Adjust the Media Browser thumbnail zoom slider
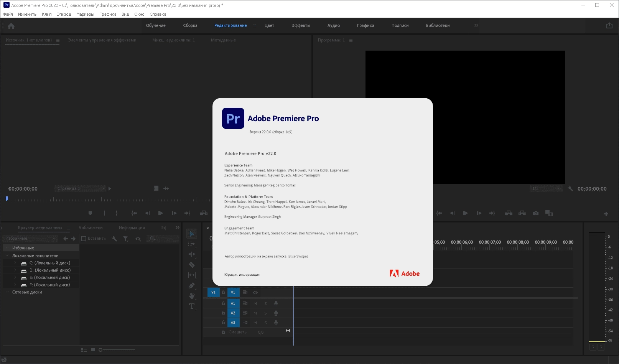 click(x=117, y=350)
